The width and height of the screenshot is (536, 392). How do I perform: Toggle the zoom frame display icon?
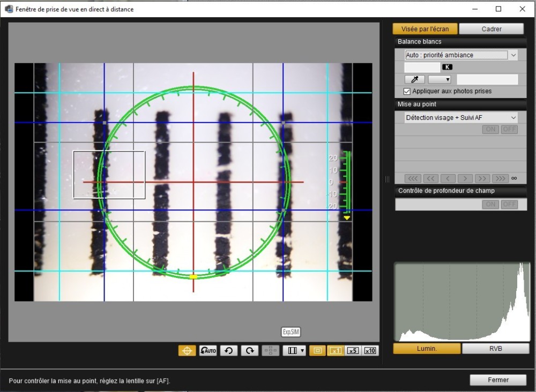pyautogui.click(x=317, y=351)
